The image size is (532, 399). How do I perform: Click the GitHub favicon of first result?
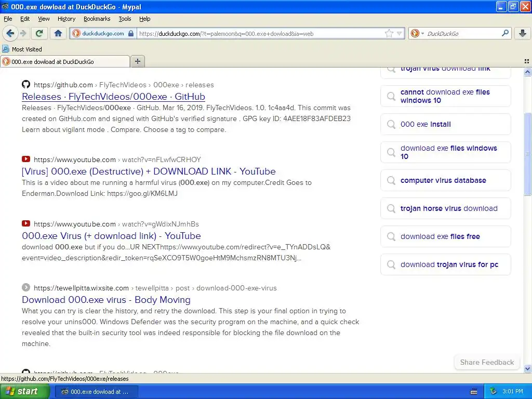click(26, 84)
